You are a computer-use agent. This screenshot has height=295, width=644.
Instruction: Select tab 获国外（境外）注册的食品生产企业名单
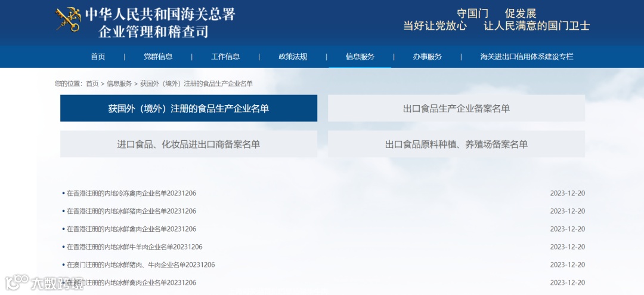[x=188, y=108]
